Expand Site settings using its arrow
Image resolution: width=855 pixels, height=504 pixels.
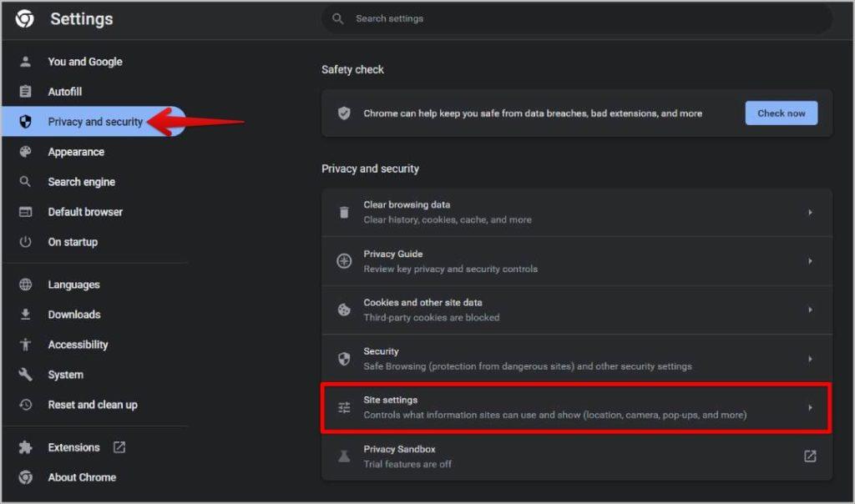tap(810, 407)
